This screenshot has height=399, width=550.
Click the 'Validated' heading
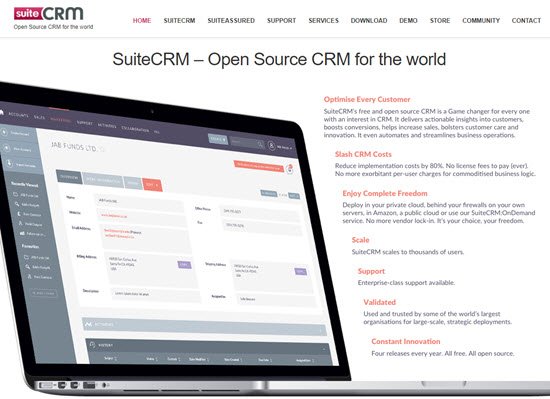[x=380, y=302]
